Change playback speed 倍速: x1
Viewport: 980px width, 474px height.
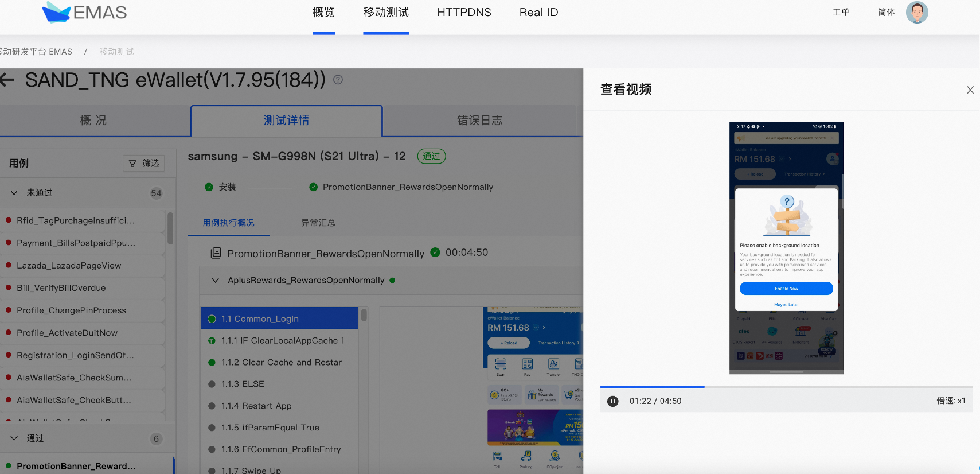tap(951, 401)
